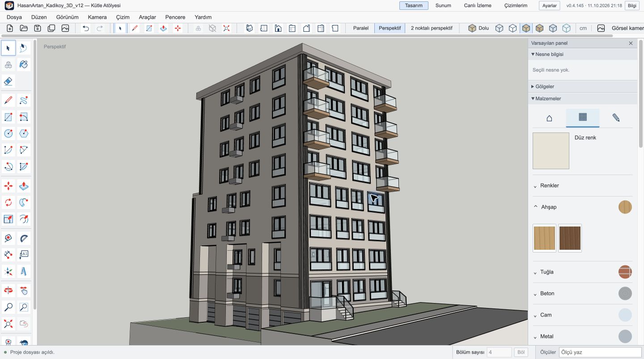Collapse the Ahşap material category
Screen dimensions: 644x359
point(582,207)
